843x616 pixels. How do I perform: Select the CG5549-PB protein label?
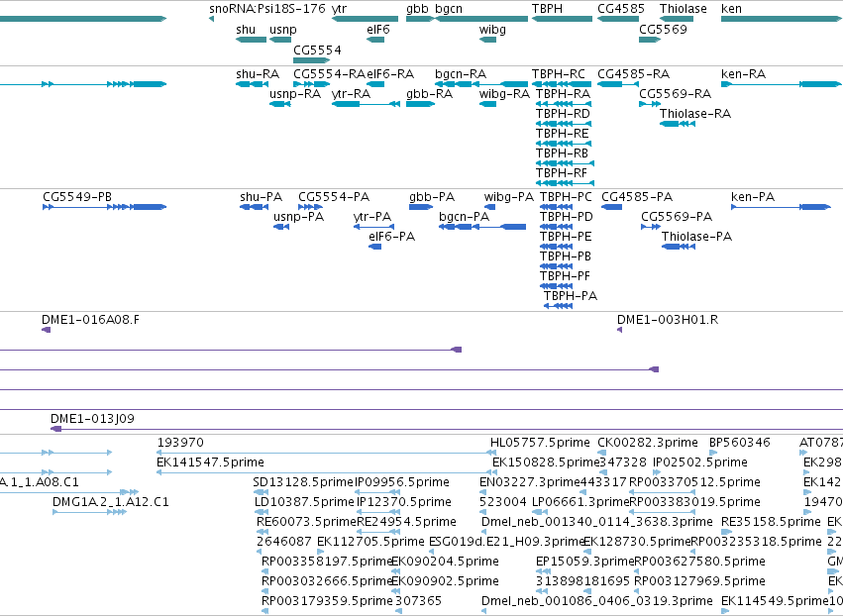click(77, 197)
